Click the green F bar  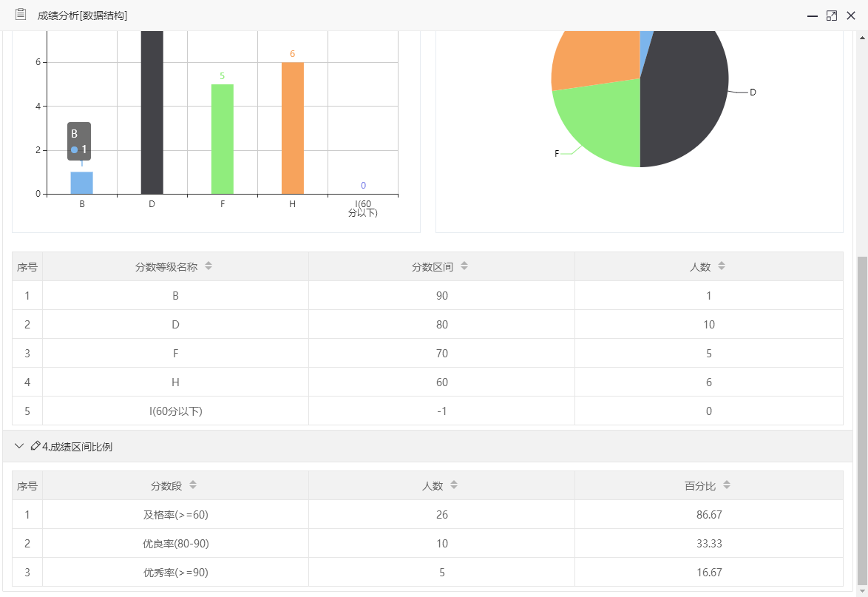pos(222,139)
